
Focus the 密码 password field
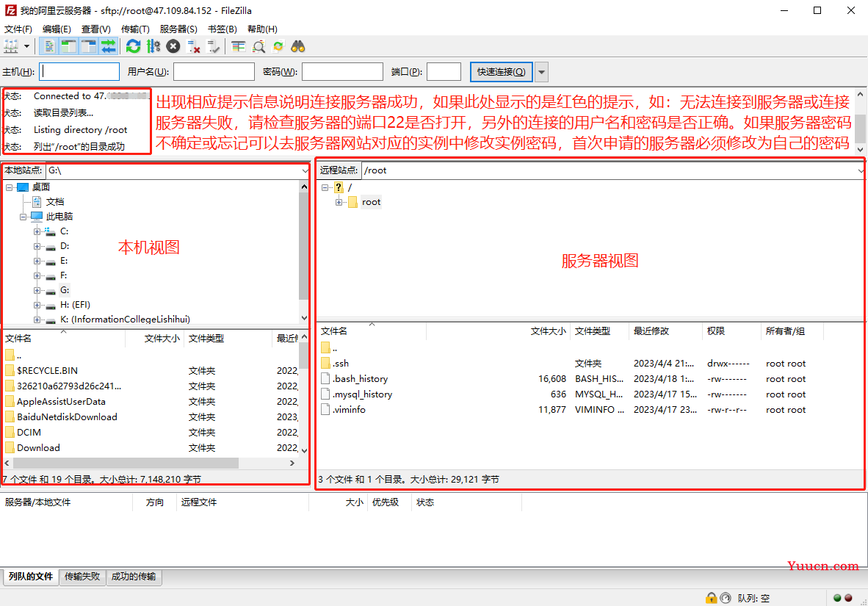[342, 71]
